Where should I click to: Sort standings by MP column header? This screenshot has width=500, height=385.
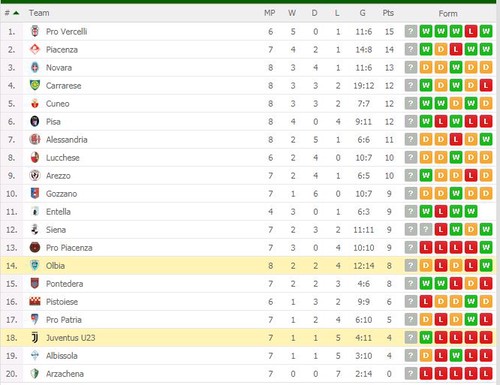pyautogui.click(x=270, y=13)
